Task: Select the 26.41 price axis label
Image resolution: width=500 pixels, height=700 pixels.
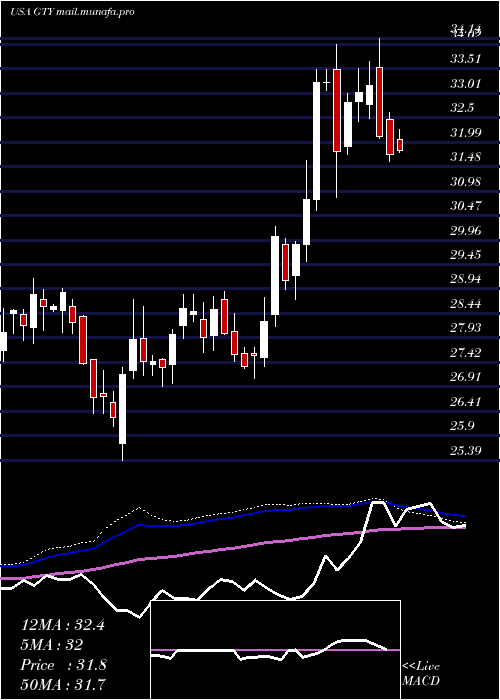Action: coord(466,402)
